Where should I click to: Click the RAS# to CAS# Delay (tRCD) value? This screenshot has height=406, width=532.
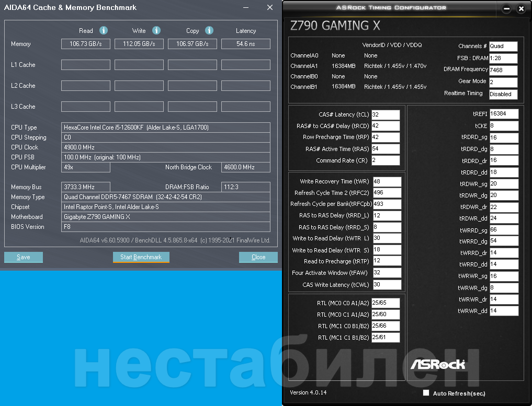(x=386, y=126)
